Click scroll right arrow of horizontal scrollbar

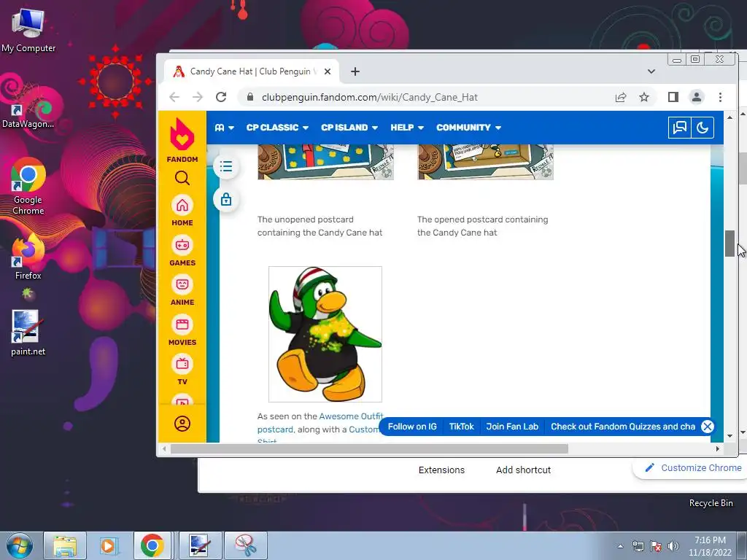point(718,449)
